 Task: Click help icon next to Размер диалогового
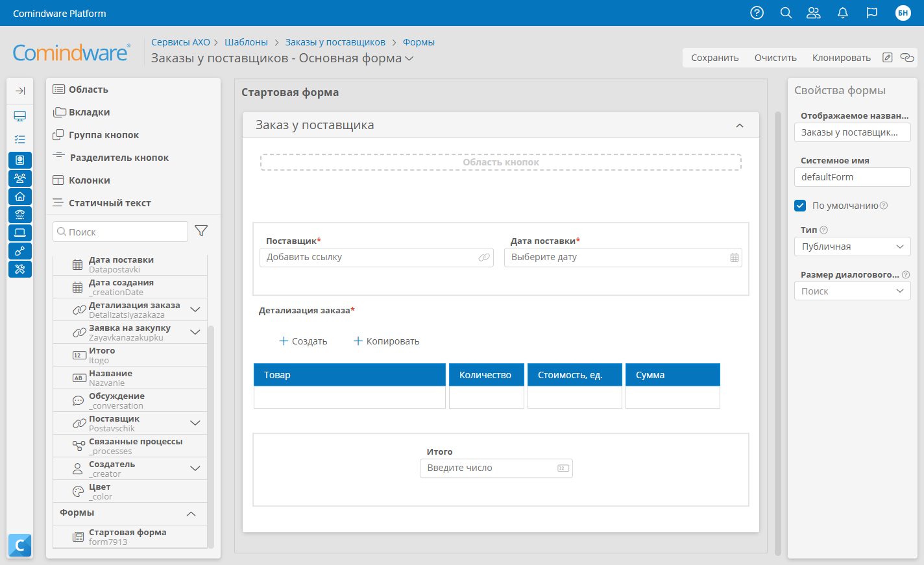[906, 274]
